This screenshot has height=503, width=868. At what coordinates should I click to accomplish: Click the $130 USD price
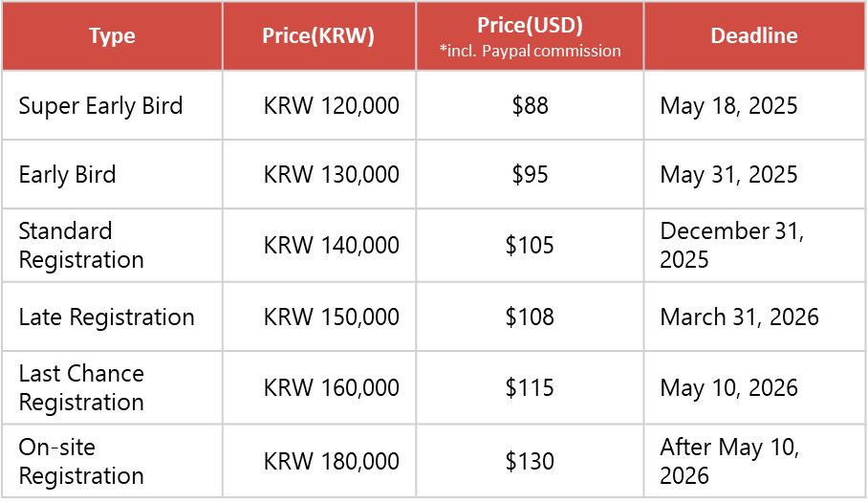(x=531, y=461)
